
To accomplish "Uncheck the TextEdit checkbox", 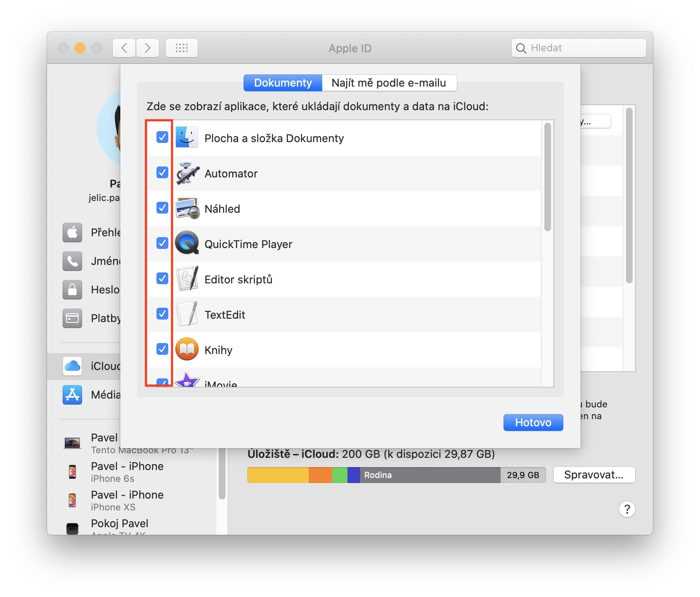I will 162,314.
